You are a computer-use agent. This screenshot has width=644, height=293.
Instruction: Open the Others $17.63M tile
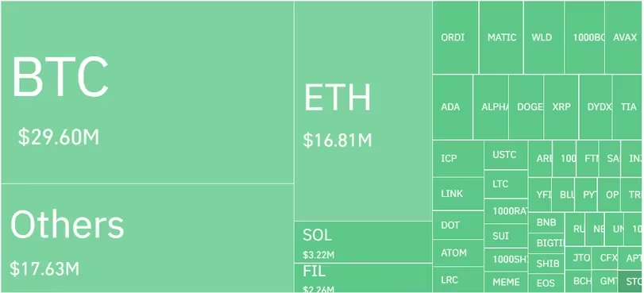point(147,238)
